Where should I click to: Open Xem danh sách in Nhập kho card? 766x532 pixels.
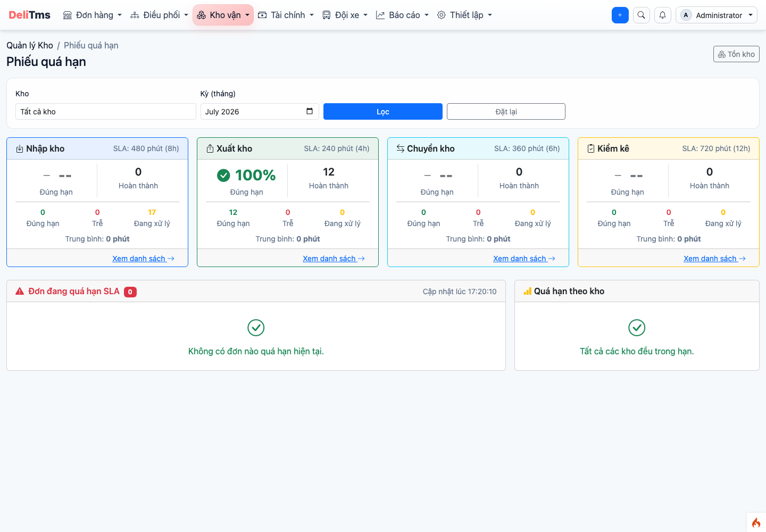[143, 259]
